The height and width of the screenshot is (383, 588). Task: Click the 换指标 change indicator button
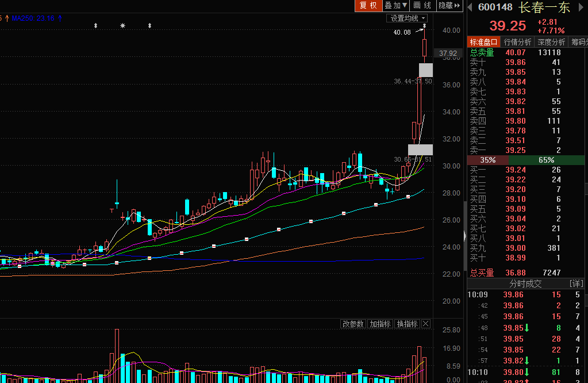[407, 324]
